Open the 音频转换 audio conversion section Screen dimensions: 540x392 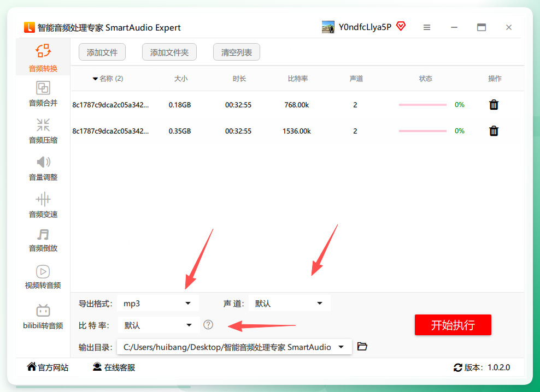click(x=43, y=58)
